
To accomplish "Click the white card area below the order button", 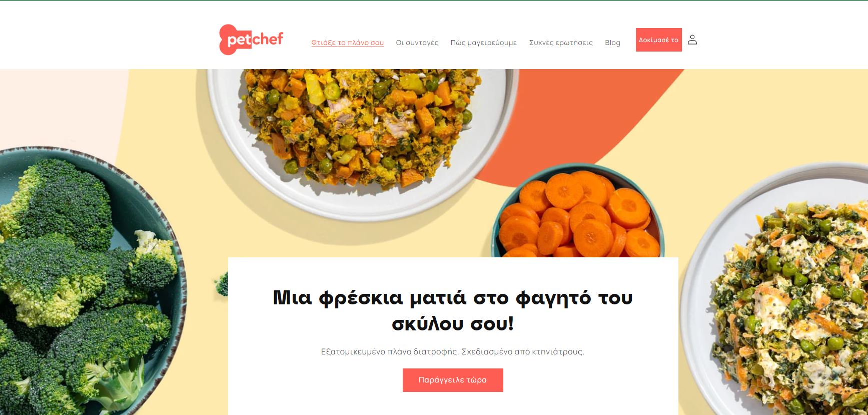I will pyautogui.click(x=453, y=403).
